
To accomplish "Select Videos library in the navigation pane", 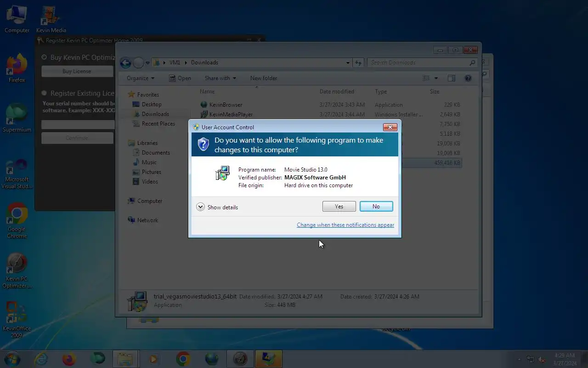I will 150,182.
